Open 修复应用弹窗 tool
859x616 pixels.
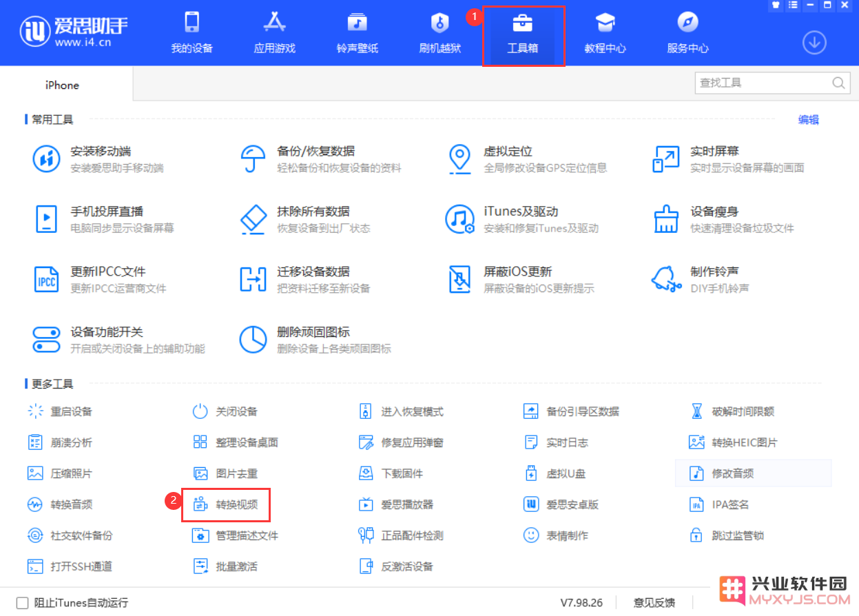(x=401, y=442)
